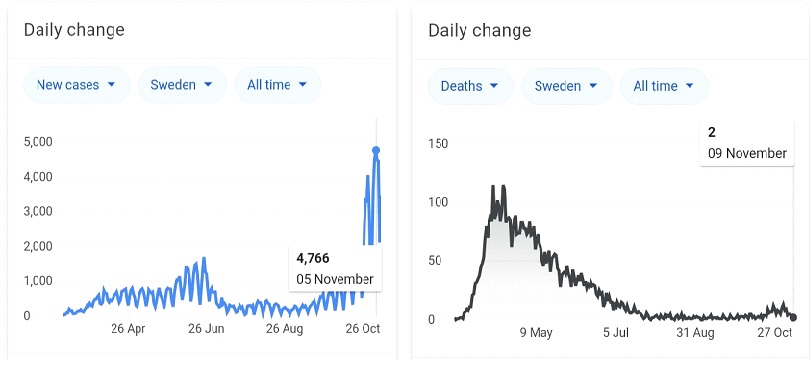Select the 05 November peak data point
Image resolution: width=810 pixels, height=380 pixels.
[x=376, y=150]
